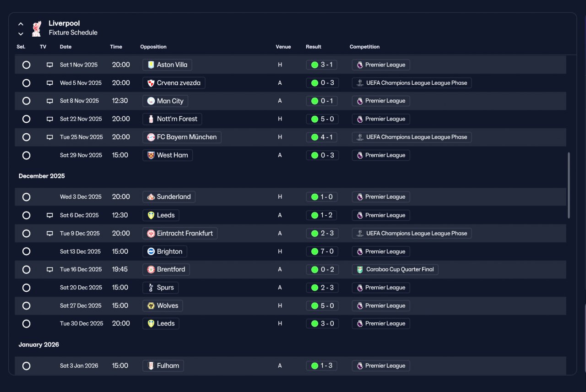Sort fixtures by the Date column header

click(x=65, y=47)
